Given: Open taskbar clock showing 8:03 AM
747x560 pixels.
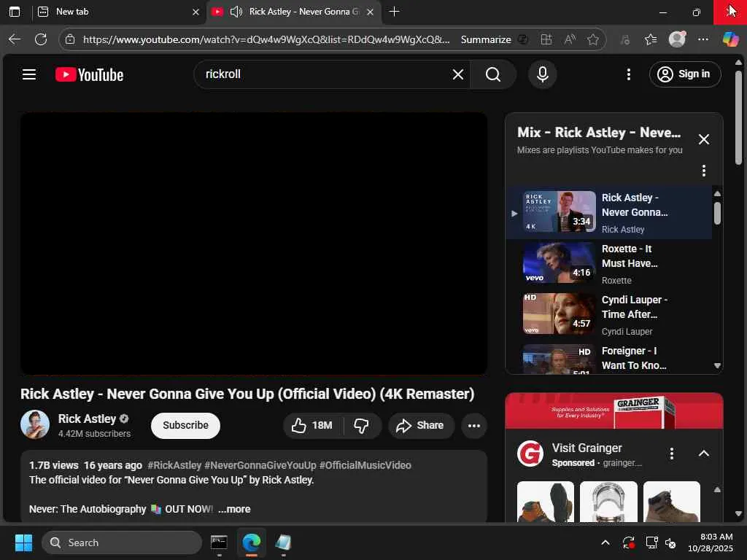Looking at the screenshot, I should coord(710,542).
